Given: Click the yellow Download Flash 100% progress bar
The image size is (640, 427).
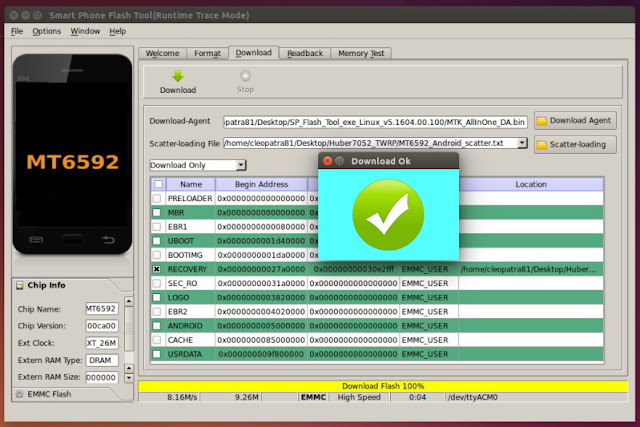Looking at the screenshot, I should coord(383,386).
